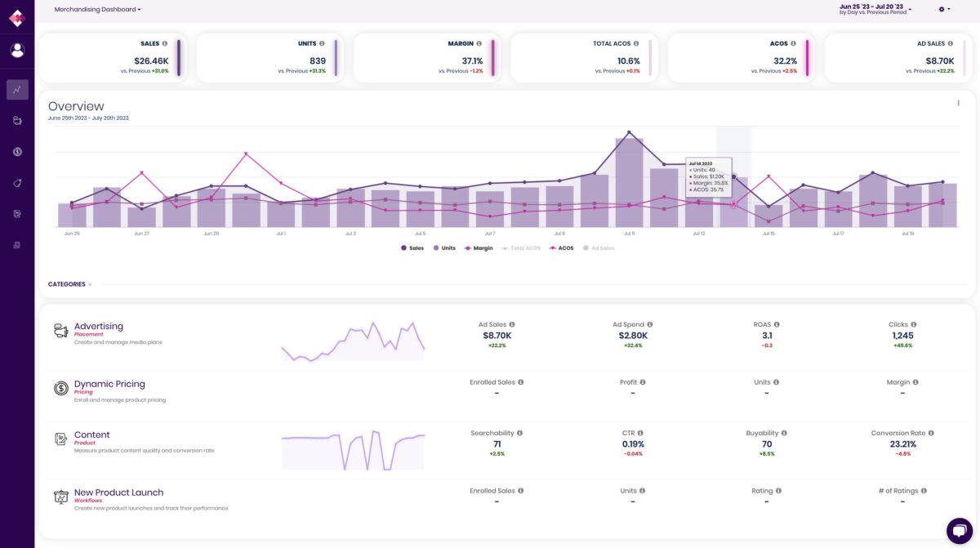This screenshot has width=980, height=548.
Task: Enable the Ad Sales legend series
Action: [601, 247]
